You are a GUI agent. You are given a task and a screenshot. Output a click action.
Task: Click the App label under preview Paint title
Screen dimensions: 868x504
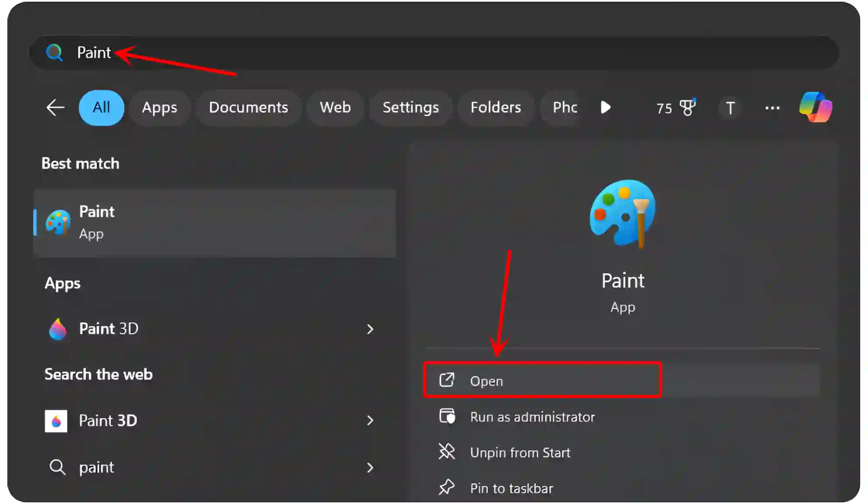click(x=623, y=307)
